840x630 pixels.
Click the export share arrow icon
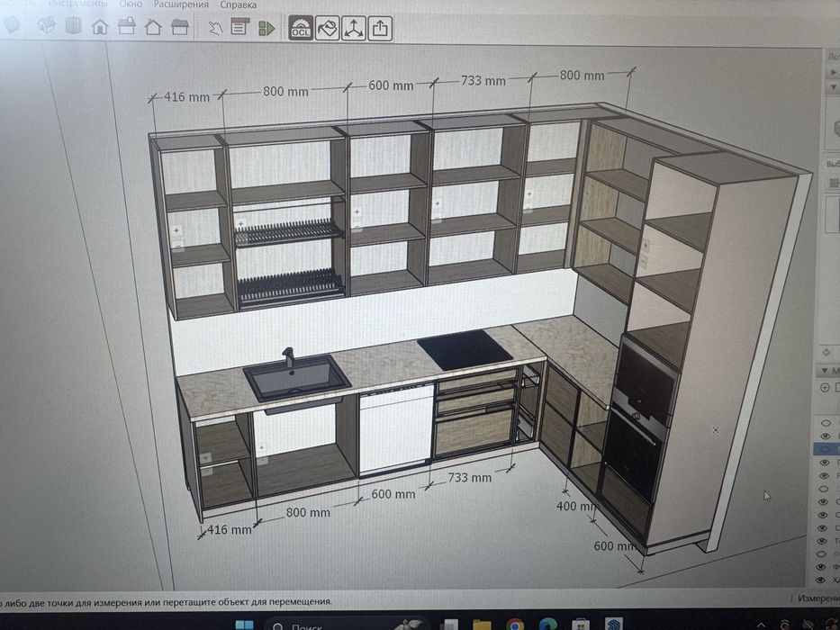click(x=380, y=29)
